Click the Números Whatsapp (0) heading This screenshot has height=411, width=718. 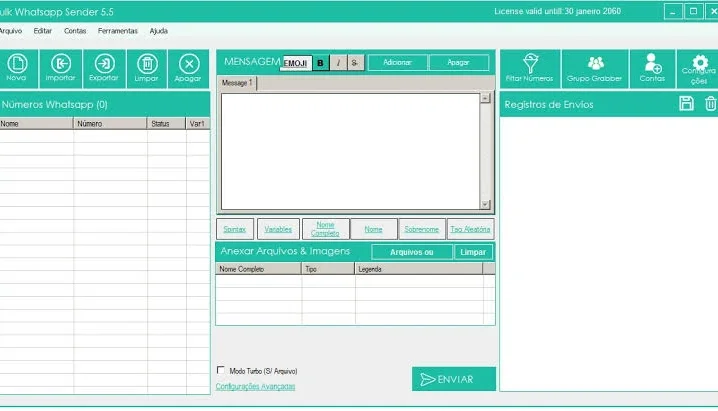[x=54, y=105]
